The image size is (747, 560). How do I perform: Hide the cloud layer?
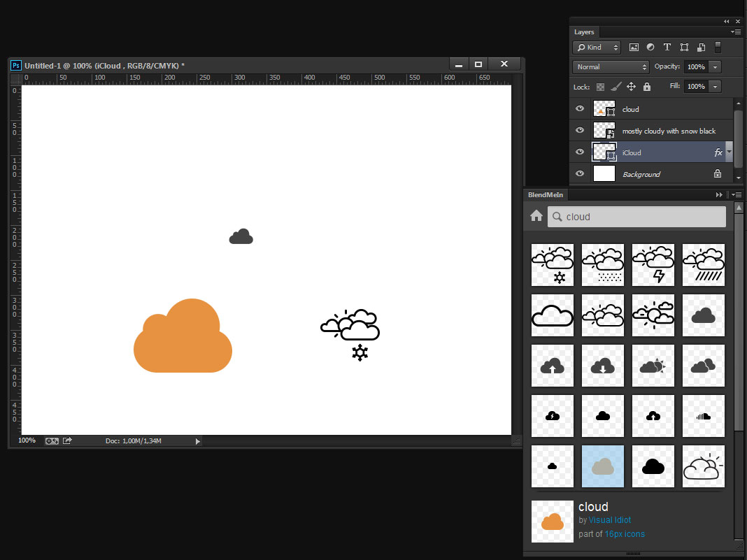pyautogui.click(x=579, y=108)
